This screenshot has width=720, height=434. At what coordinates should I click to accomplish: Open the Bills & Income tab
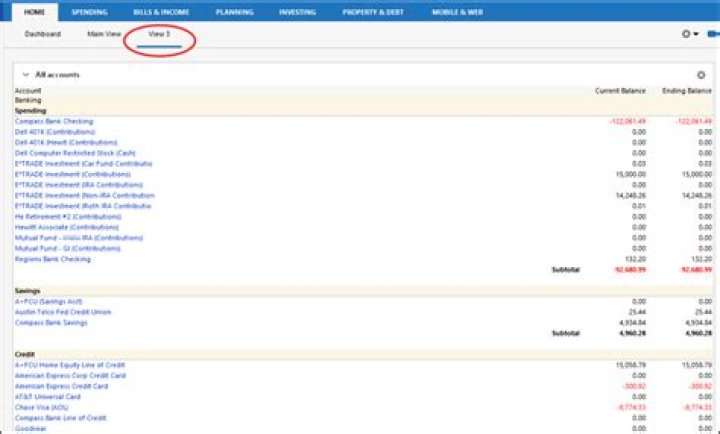[160, 11]
